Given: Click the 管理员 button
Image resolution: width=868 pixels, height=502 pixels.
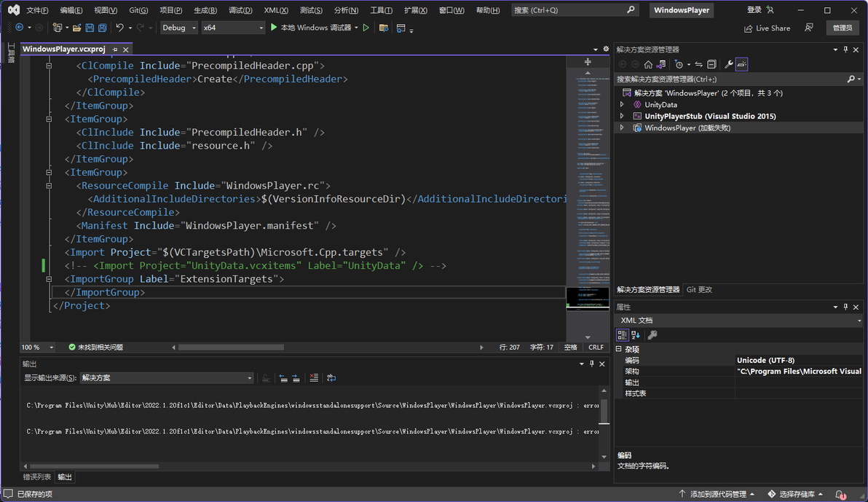Looking at the screenshot, I should (843, 28).
